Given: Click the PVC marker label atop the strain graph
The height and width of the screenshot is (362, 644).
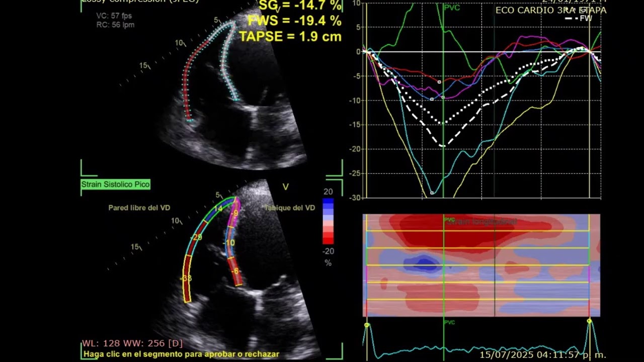Looking at the screenshot, I should coord(452,8).
